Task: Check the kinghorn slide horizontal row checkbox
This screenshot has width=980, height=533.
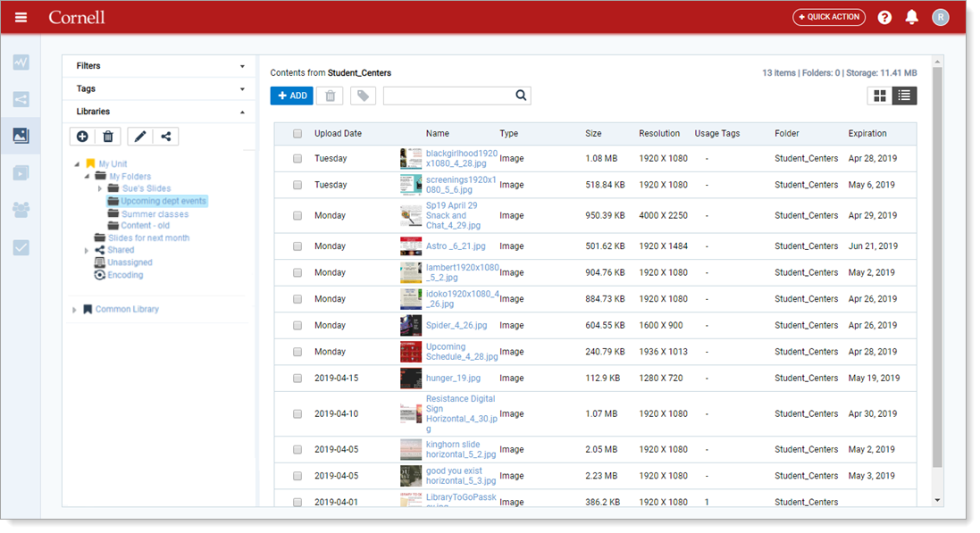Action: coord(297,449)
